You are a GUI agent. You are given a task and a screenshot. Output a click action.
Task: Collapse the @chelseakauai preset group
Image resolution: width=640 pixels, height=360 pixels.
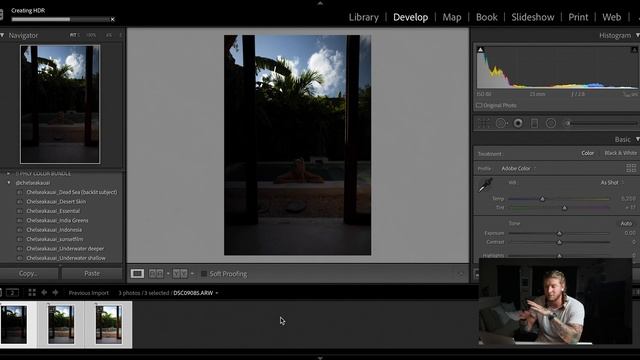[x=9, y=183]
